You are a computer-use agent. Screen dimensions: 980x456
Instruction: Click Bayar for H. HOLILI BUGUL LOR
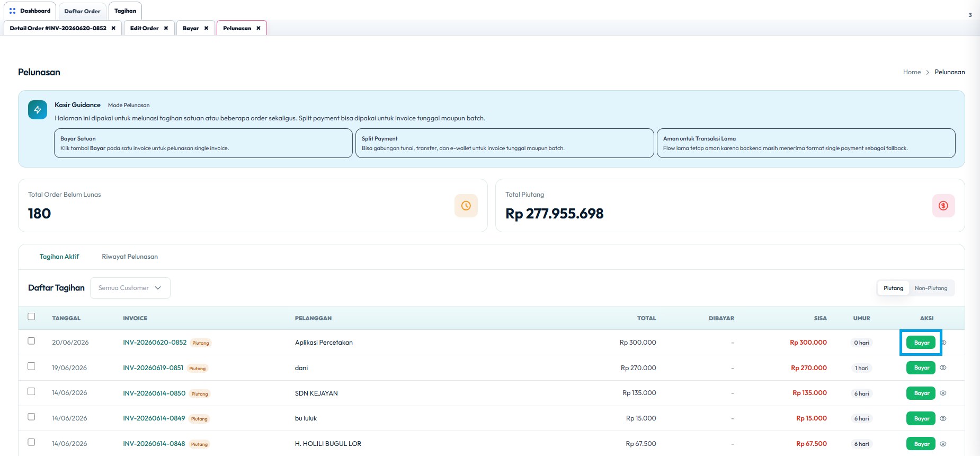coord(921,444)
